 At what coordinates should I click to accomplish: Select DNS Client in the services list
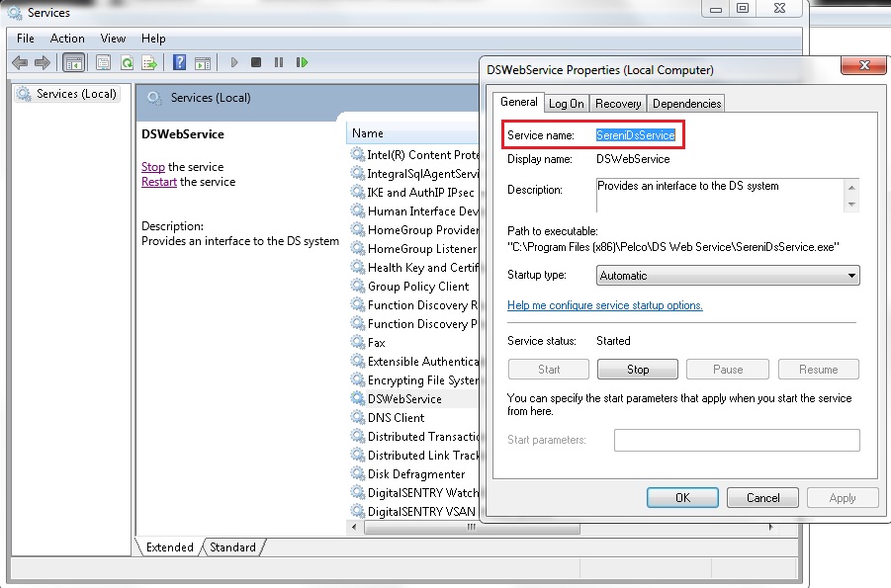point(396,418)
